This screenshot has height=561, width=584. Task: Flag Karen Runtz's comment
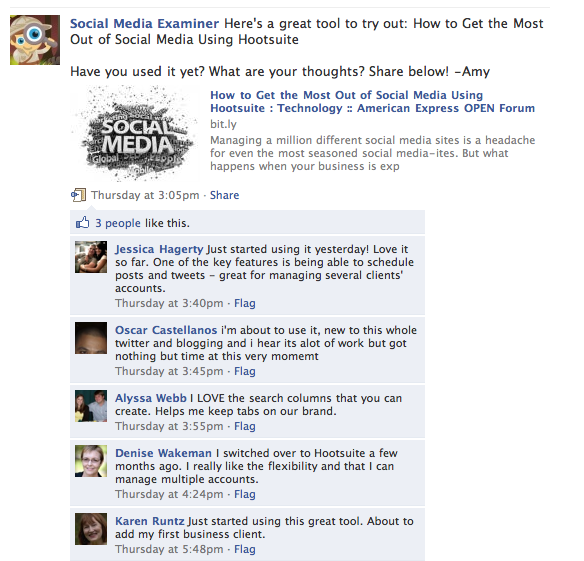click(x=245, y=549)
